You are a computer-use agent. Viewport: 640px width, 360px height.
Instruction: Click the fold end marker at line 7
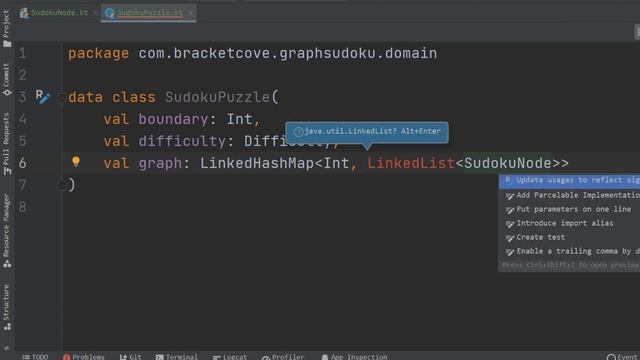click(x=61, y=185)
